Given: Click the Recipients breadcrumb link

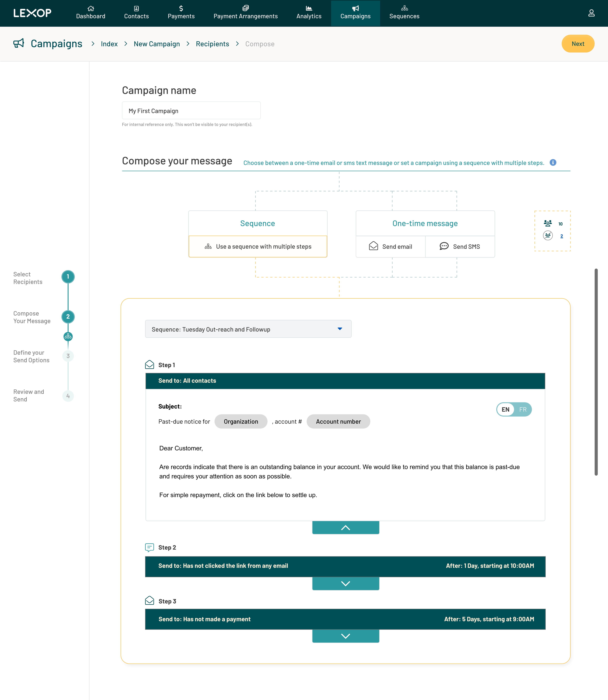Looking at the screenshot, I should pos(212,44).
